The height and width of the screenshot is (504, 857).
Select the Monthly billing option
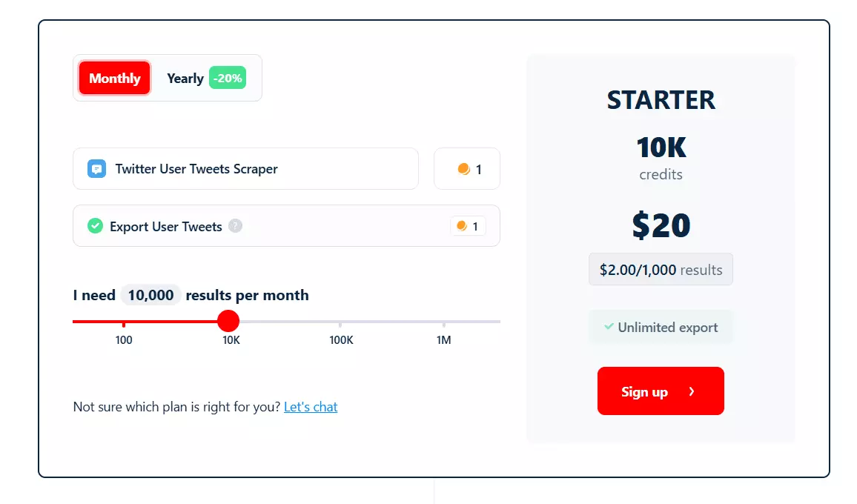[x=113, y=78]
